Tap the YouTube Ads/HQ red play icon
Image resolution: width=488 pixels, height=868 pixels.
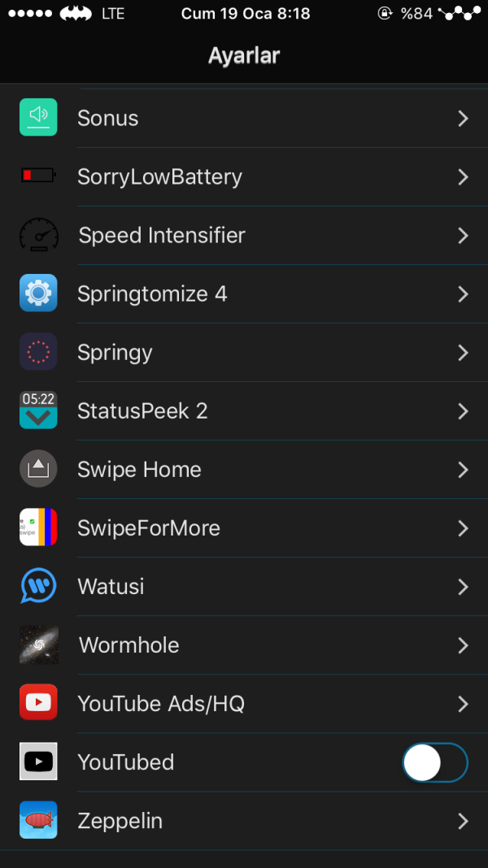(38, 703)
